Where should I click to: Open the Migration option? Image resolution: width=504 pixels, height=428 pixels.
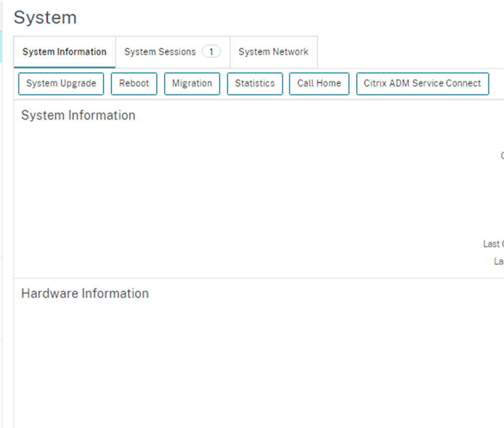[x=192, y=83]
